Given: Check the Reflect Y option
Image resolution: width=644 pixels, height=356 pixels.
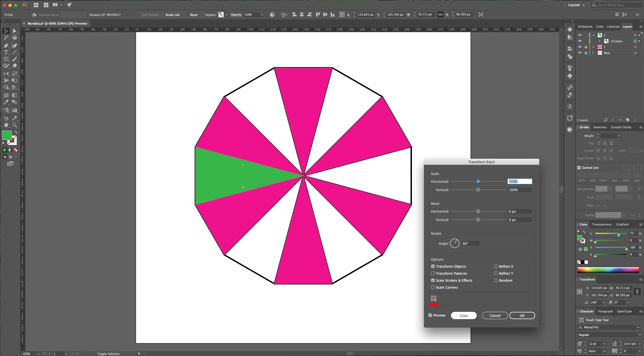Looking at the screenshot, I should click(x=496, y=273).
